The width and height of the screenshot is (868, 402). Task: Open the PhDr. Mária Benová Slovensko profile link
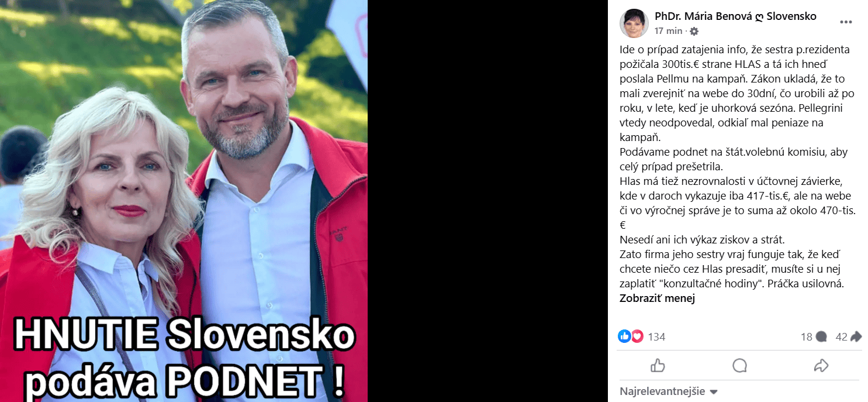click(735, 16)
